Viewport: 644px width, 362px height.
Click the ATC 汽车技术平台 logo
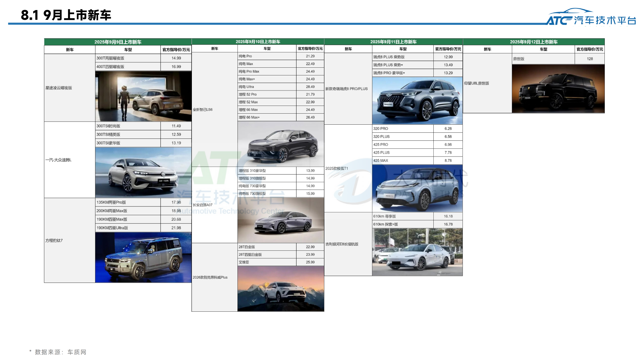pyautogui.click(x=591, y=17)
